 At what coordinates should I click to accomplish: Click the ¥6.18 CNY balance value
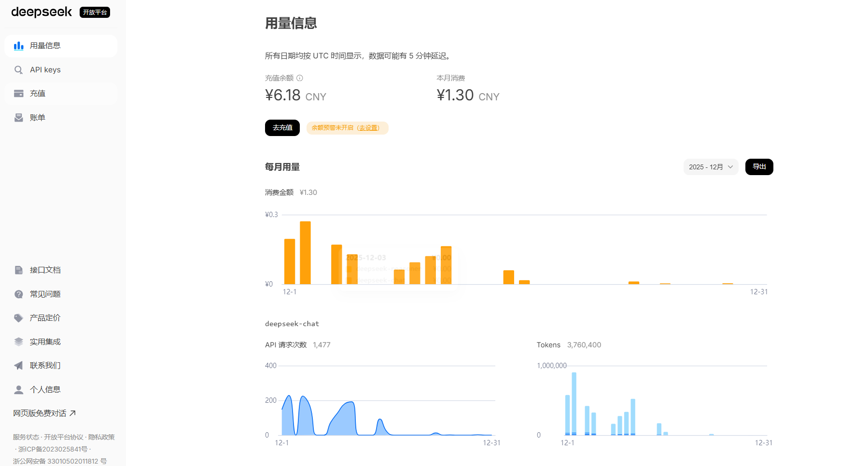[295, 96]
